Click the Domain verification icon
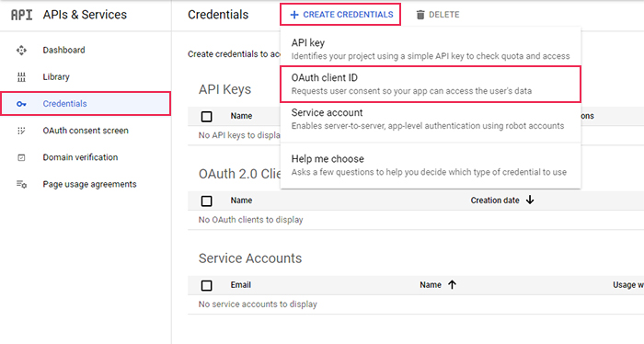This screenshot has width=644, height=344. click(x=21, y=157)
